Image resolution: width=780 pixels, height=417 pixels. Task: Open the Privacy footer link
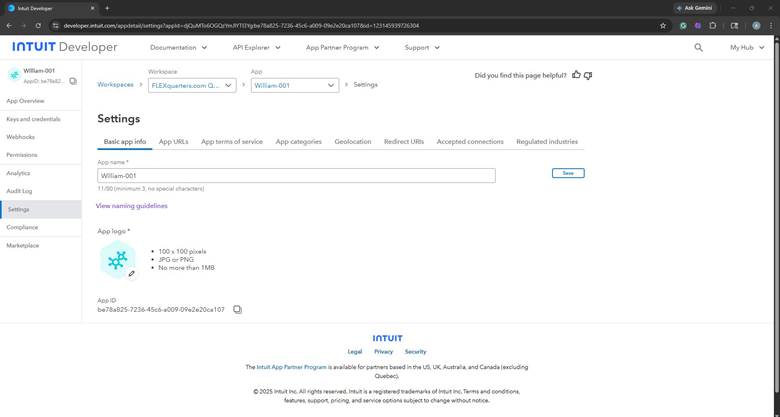click(384, 351)
